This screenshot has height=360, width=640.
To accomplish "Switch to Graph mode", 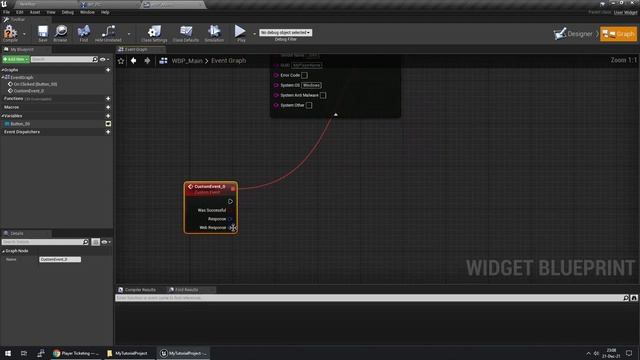I will coord(618,33).
